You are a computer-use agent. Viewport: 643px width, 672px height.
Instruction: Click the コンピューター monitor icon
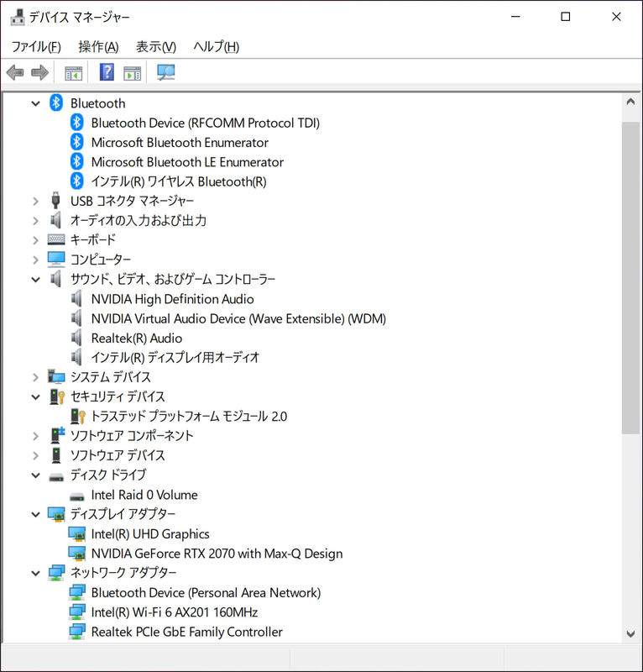(x=56, y=259)
